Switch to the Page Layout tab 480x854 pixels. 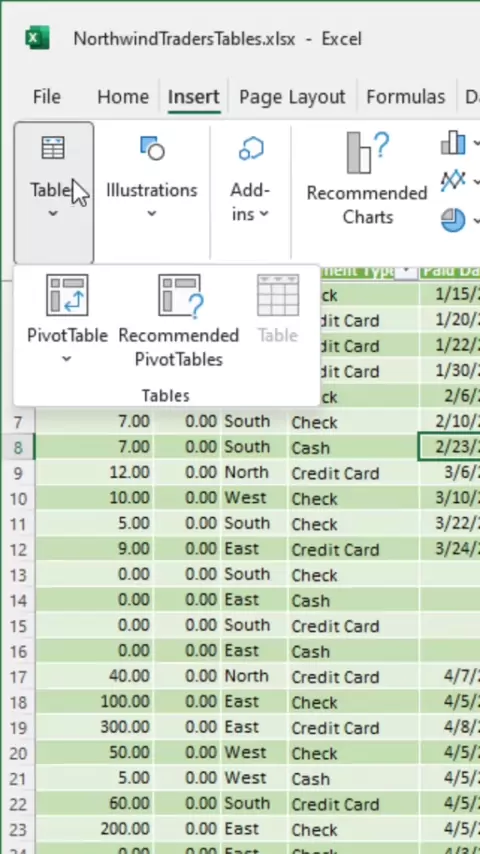point(292,97)
